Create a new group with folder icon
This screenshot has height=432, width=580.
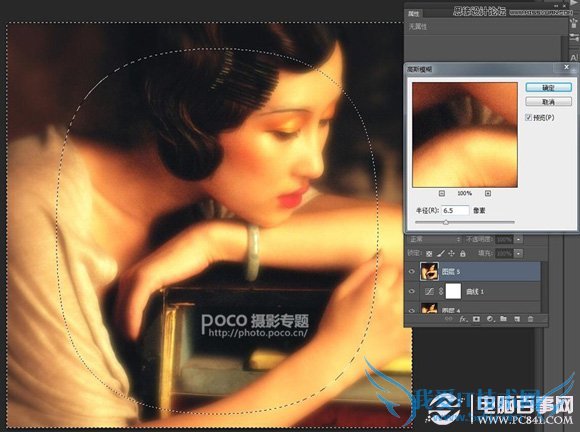[503, 319]
